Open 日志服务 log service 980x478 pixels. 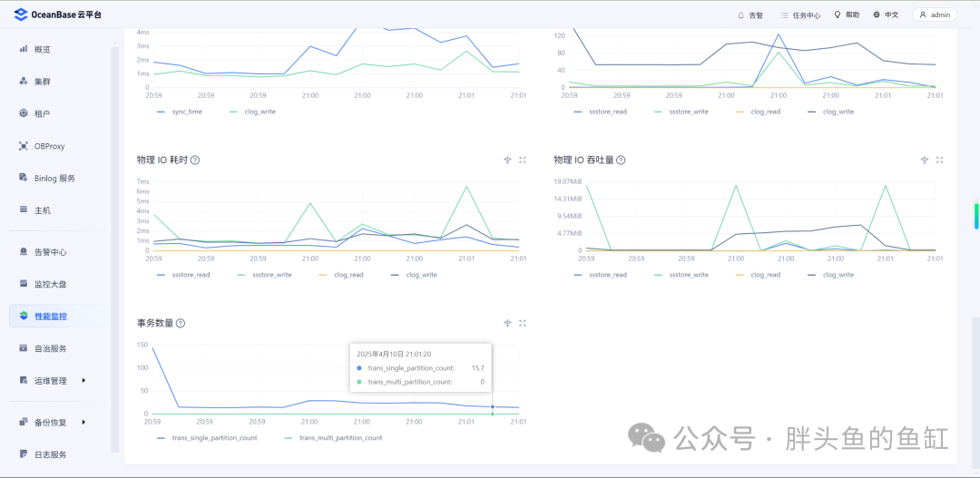click(50, 454)
